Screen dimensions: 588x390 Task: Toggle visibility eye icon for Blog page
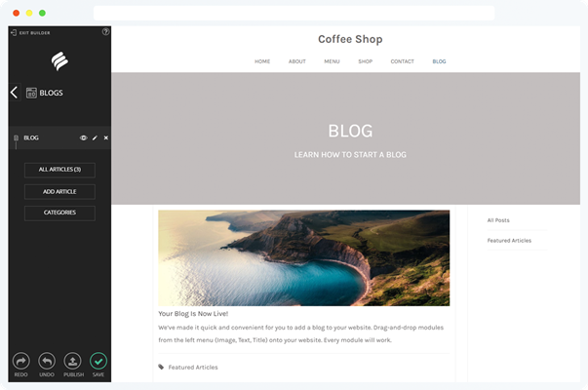tap(83, 138)
